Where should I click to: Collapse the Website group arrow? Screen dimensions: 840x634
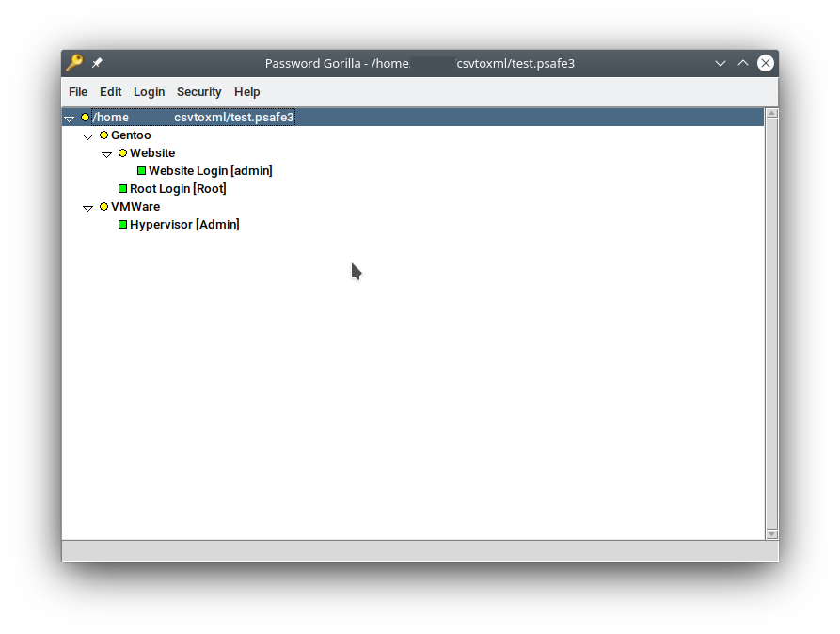[x=106, y=154]
